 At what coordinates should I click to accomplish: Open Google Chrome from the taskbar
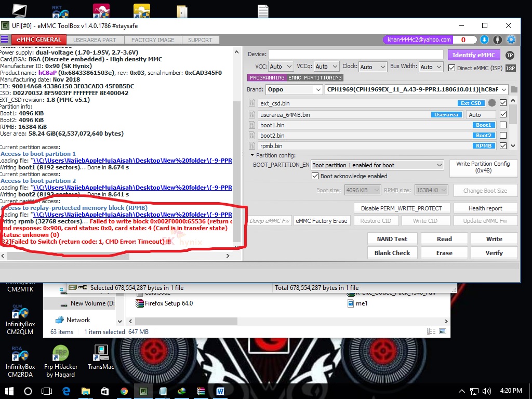[x=124, y=391]
